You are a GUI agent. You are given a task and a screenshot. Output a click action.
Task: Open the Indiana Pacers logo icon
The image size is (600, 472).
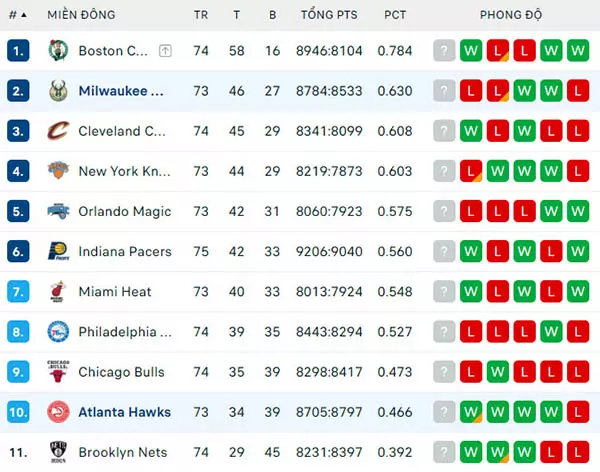pyautogui.click(x=58, y=251)
